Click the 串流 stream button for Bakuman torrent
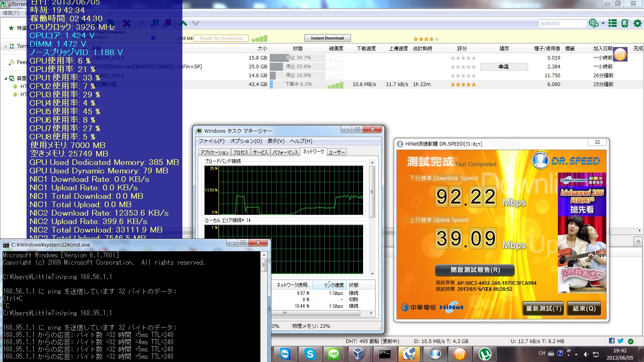The image size is (644, 362). 504,67
